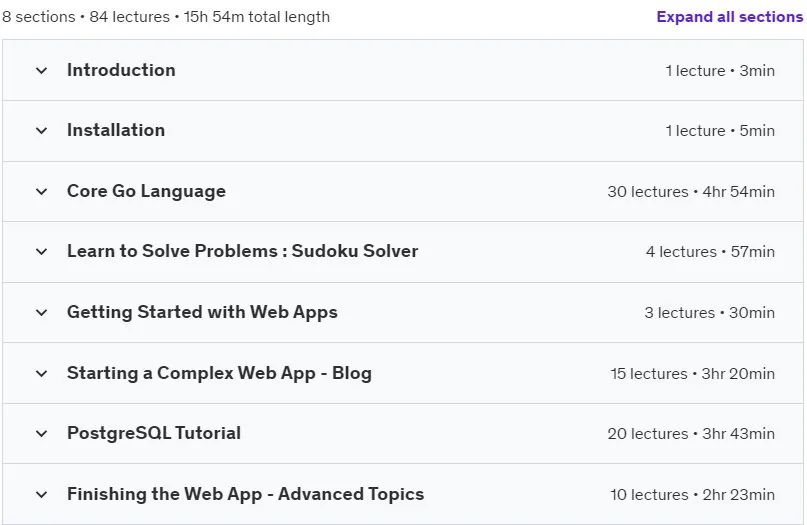The width and height of the screenshot is (807, 525).
Task: Select the Installation section title
Action: click(x=116, y=130)
